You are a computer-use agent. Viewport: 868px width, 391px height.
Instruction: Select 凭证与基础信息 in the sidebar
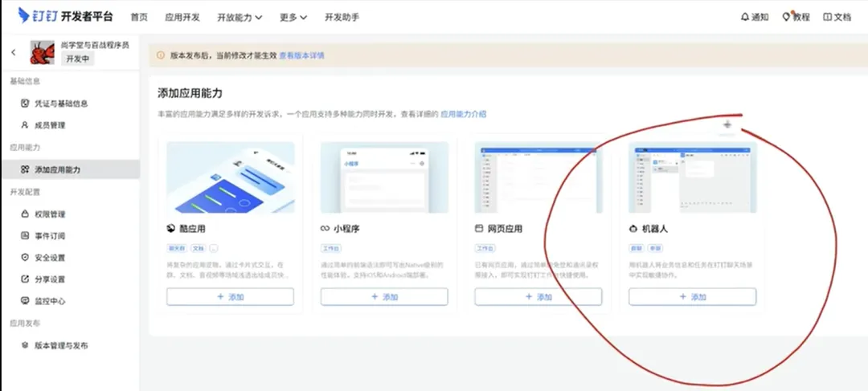click(70, 104)
